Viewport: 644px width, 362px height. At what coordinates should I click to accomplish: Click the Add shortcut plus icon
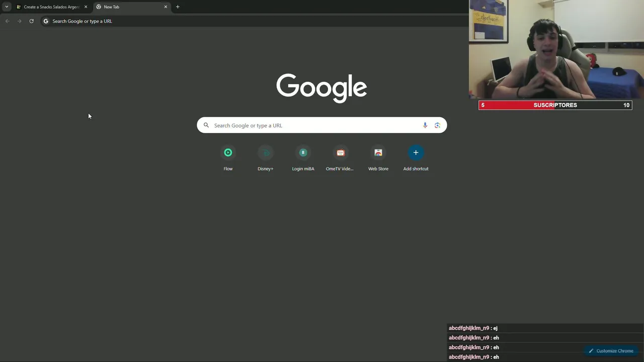[x=416, y=153]
